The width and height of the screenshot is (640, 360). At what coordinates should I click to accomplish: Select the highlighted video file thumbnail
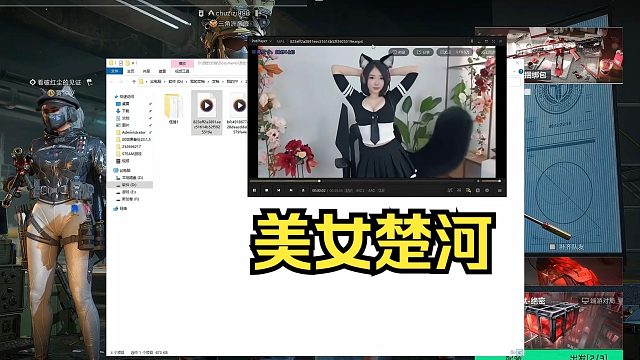coord(207,112)
